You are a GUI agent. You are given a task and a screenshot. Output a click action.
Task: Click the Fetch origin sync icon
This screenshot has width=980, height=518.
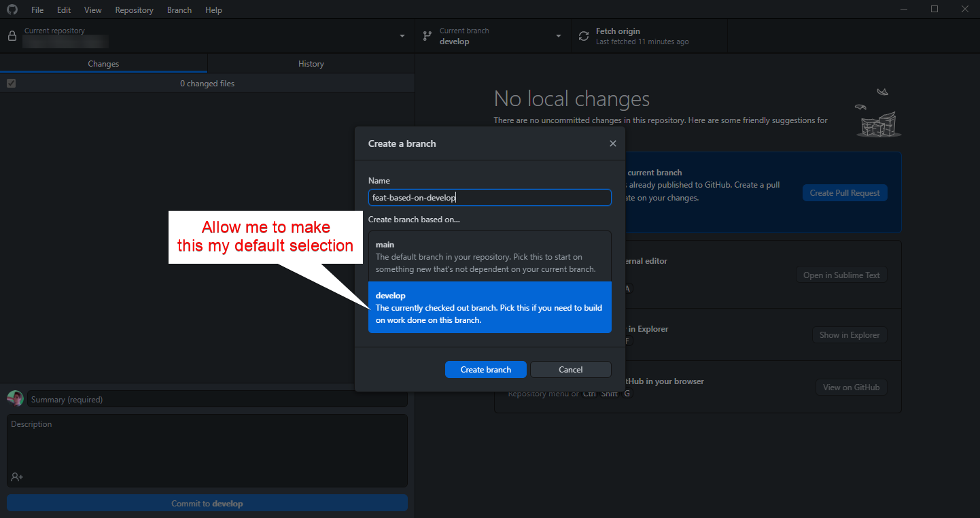tap(583, 35)
